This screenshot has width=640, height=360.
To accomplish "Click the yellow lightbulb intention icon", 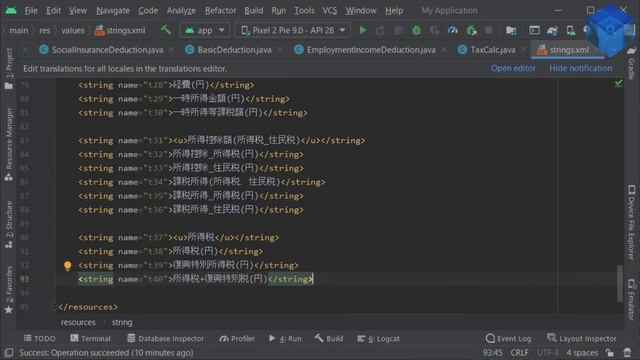I will click(68, 266).
